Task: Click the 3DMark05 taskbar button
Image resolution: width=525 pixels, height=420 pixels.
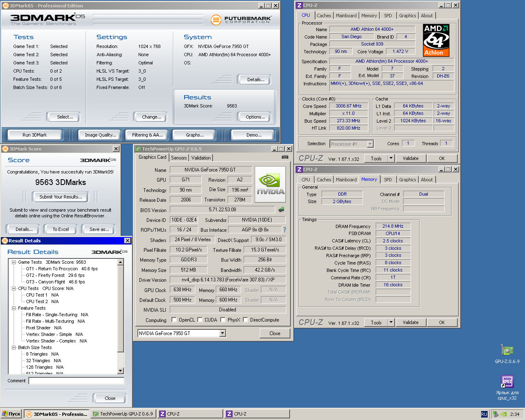Action: pos(57,414)
